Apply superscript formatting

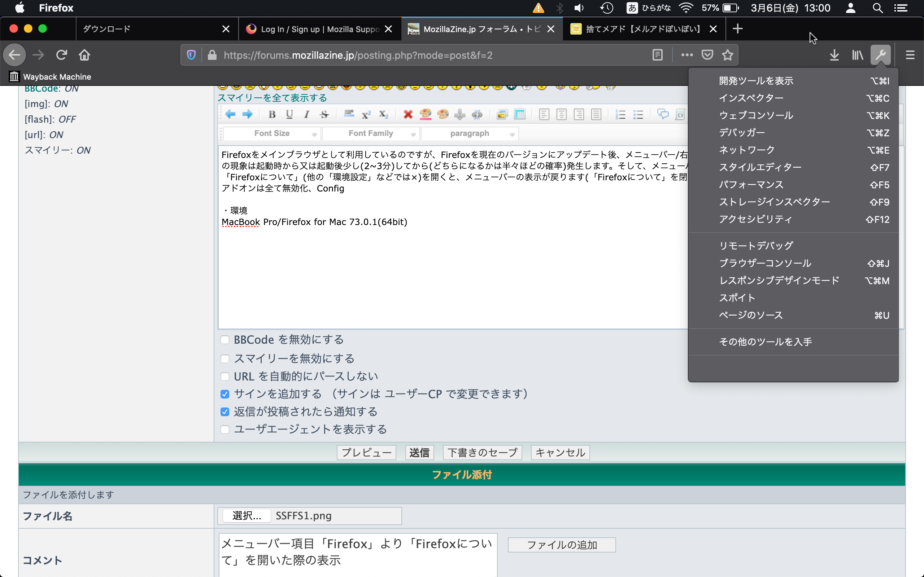[366, 114]
